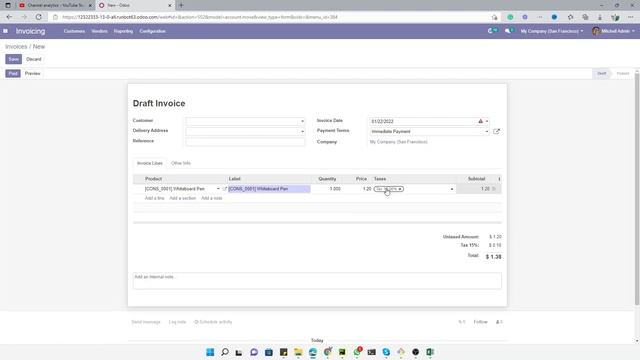The width and height of the screenshot is (640, 360).
Task: Click the Post button
Action: [13, 73]
